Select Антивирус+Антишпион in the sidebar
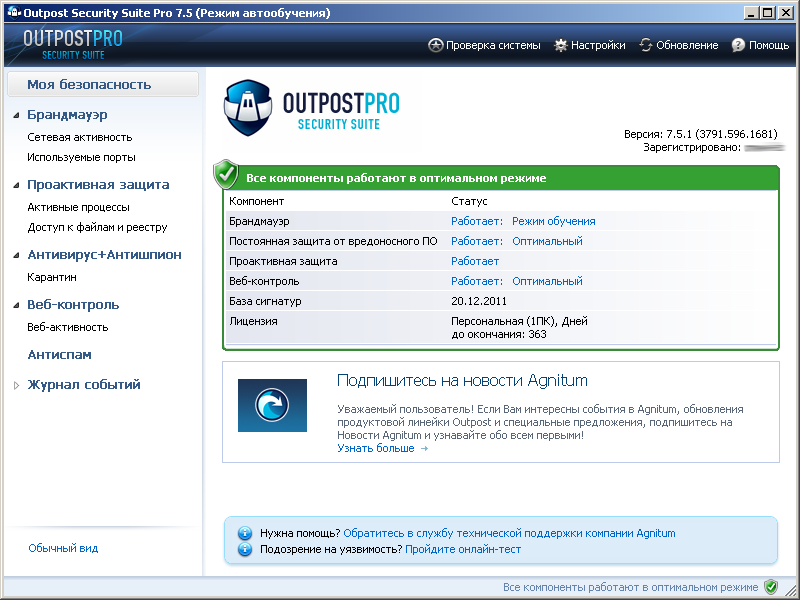The width and height of the screenshot is (800, 600). [105, 255]
